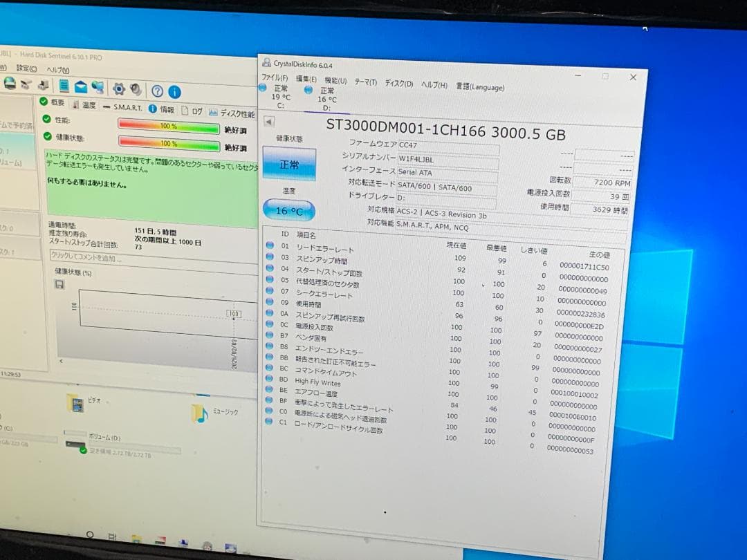
Task: Click the blue info icon in Hard Disk Sentinel toolbar
Action: click(174, 91)
